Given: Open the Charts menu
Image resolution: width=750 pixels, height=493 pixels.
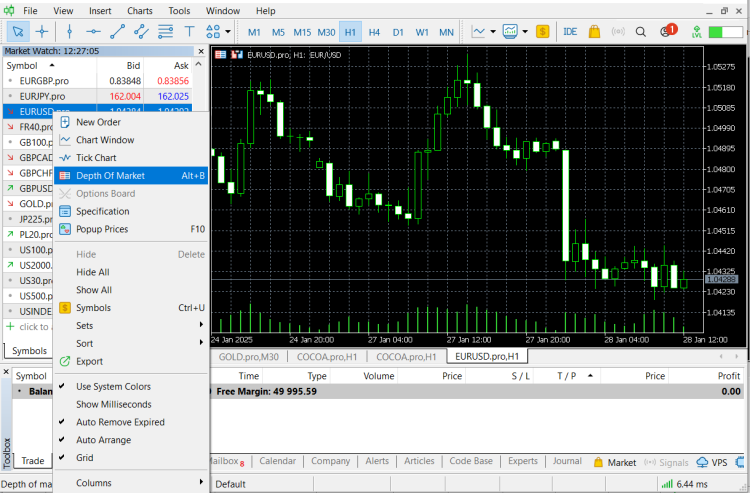Looking at the screenshot, I should coord(140,10).
